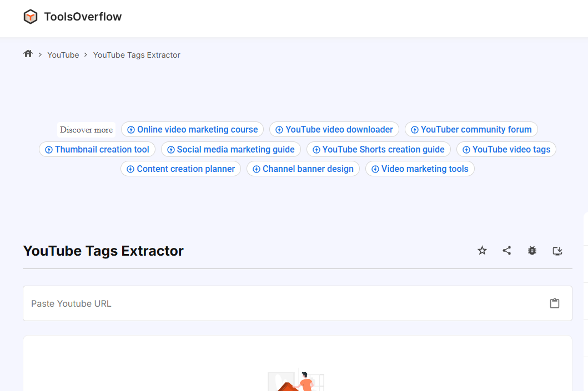
Task: Click the Discover more label
Action: (x=86, y=129)
